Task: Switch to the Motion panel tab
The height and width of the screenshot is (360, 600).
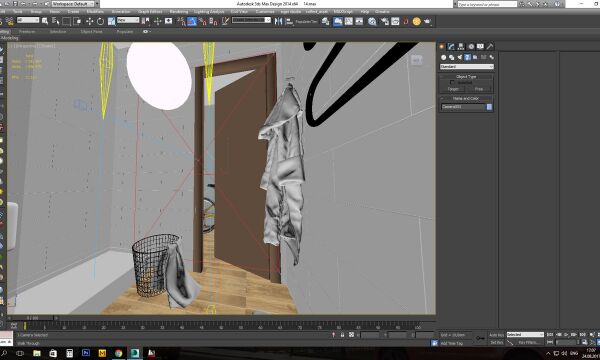Action: [471, 46]
